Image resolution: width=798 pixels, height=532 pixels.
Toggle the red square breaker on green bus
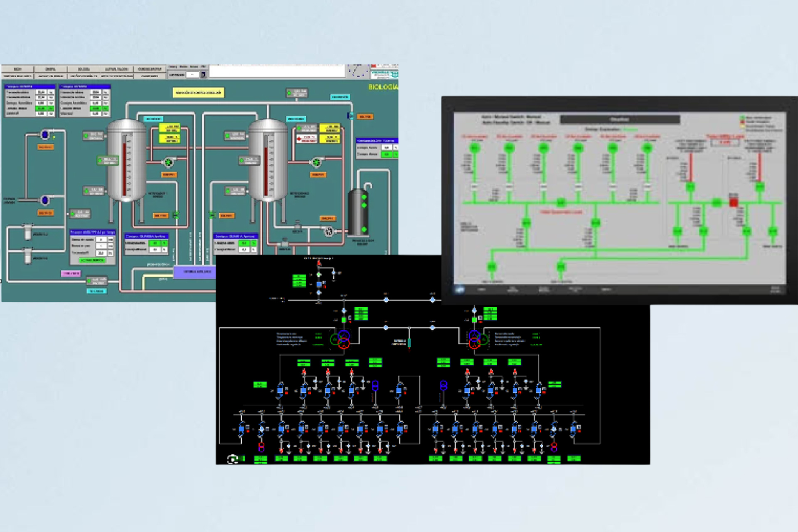(734, 202)
